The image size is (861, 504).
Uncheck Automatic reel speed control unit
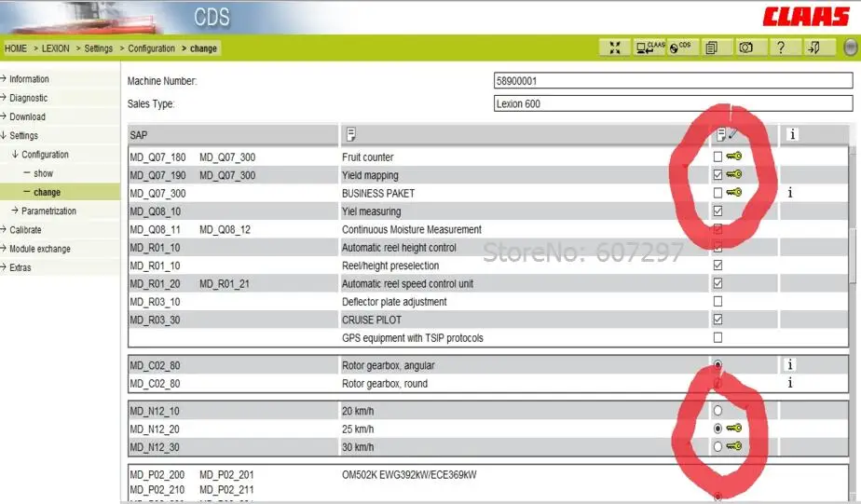coord(717,283)
